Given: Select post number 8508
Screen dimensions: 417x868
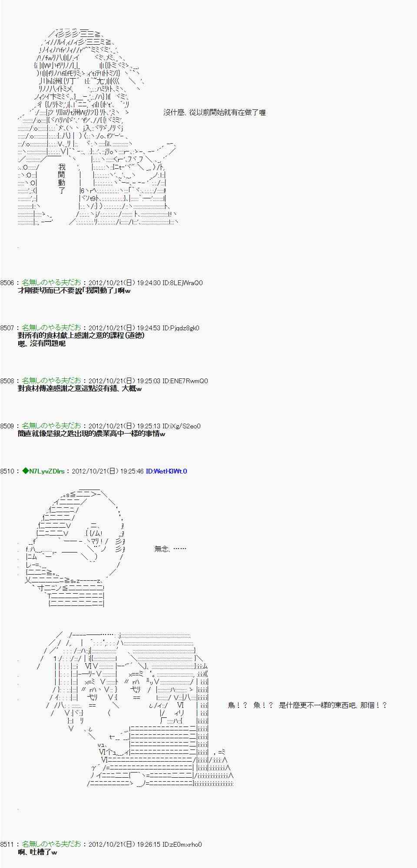Looking at the screenshot, I should 7,381.
